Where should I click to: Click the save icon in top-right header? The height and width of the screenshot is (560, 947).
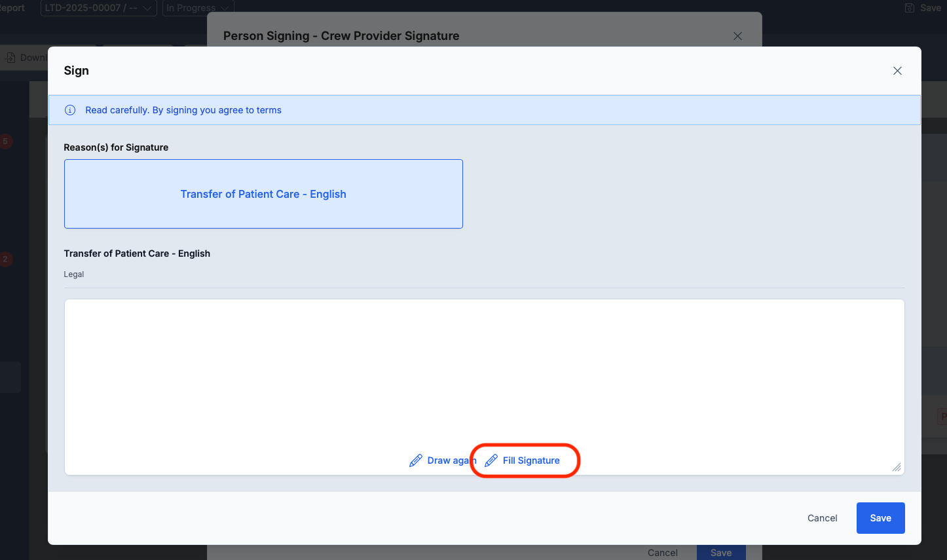pos(909,8)
